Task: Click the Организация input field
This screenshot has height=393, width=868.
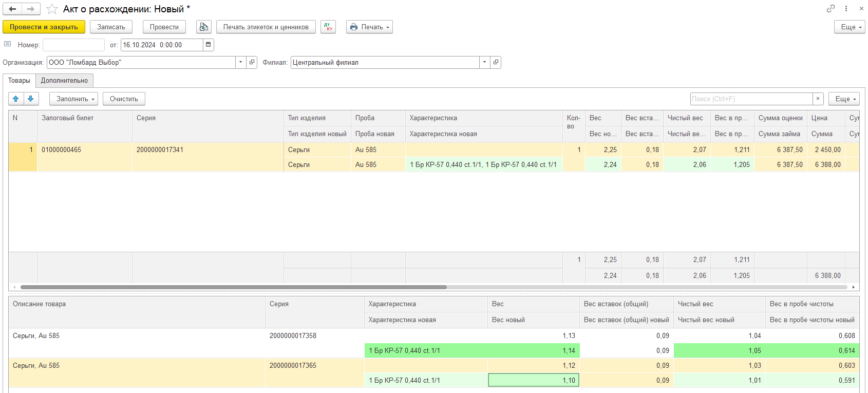Action: click(x=141, y=62)
